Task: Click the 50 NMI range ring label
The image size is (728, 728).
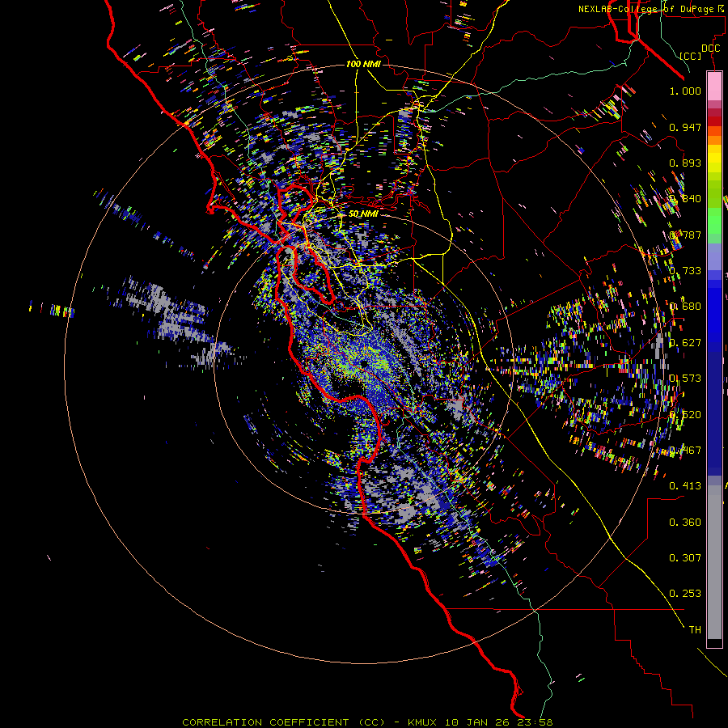Action: (363, 214)
